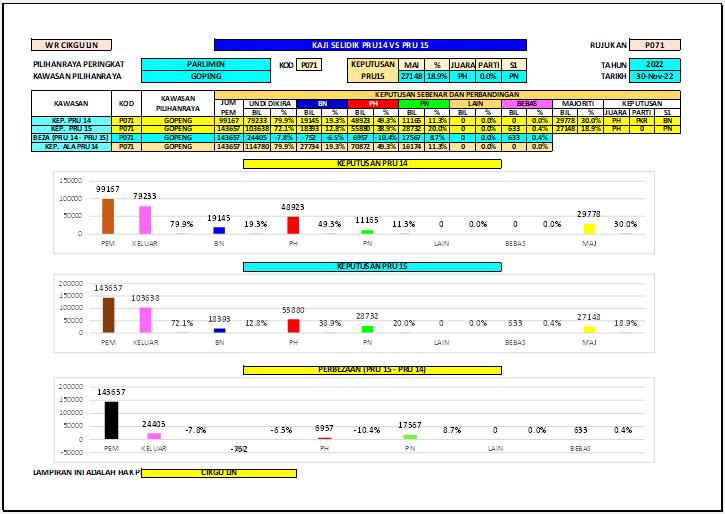Select 27734 in the KEP. ALA PRU 14 row

tap(309, 147)
